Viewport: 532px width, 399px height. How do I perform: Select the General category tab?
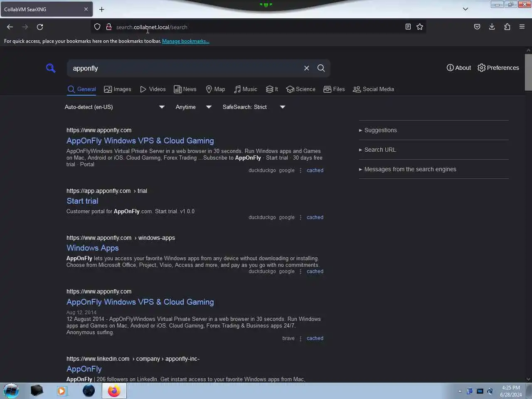(81, 89)
